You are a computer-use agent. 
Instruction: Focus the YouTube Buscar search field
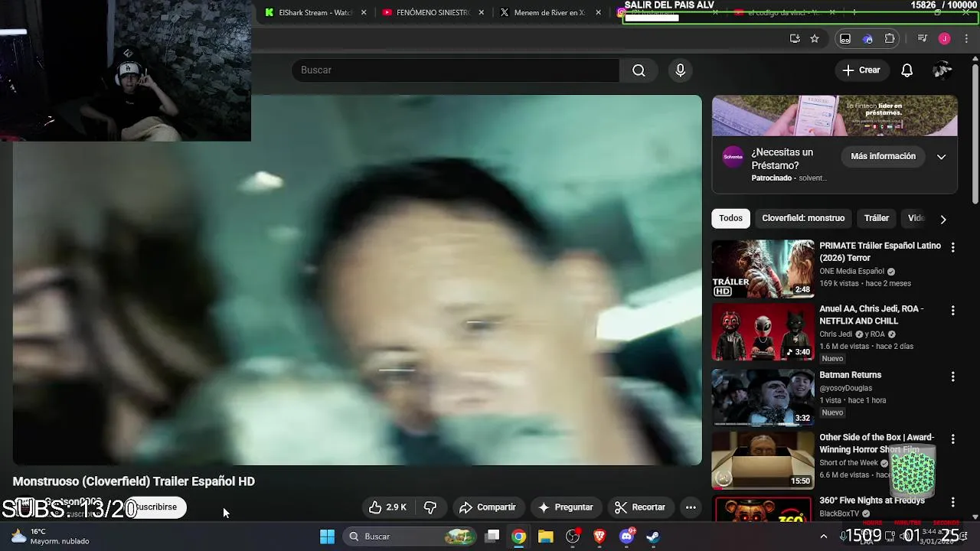pos(456,70)
